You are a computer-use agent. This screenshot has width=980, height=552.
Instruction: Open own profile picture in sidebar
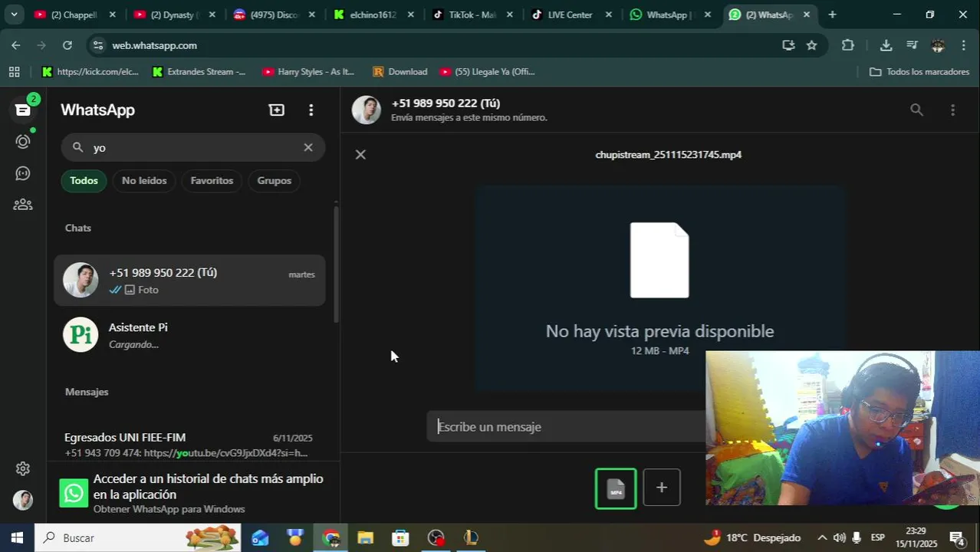tap(23, 500)
